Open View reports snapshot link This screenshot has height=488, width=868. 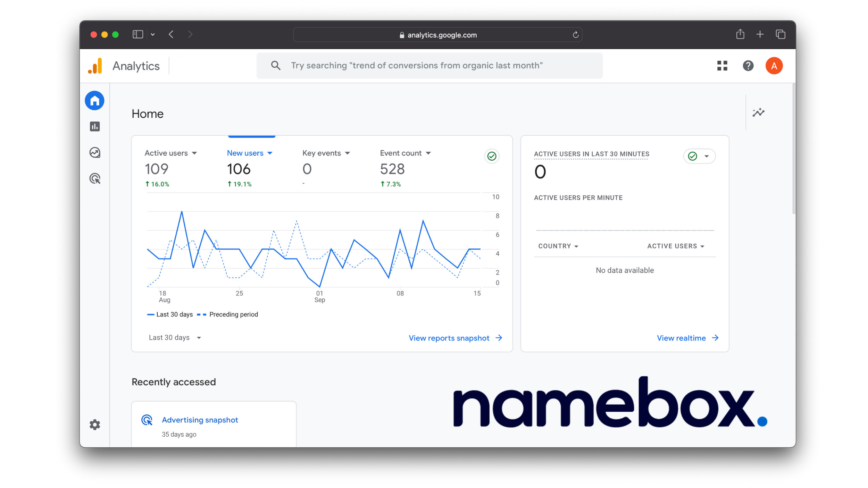[449, 338]
